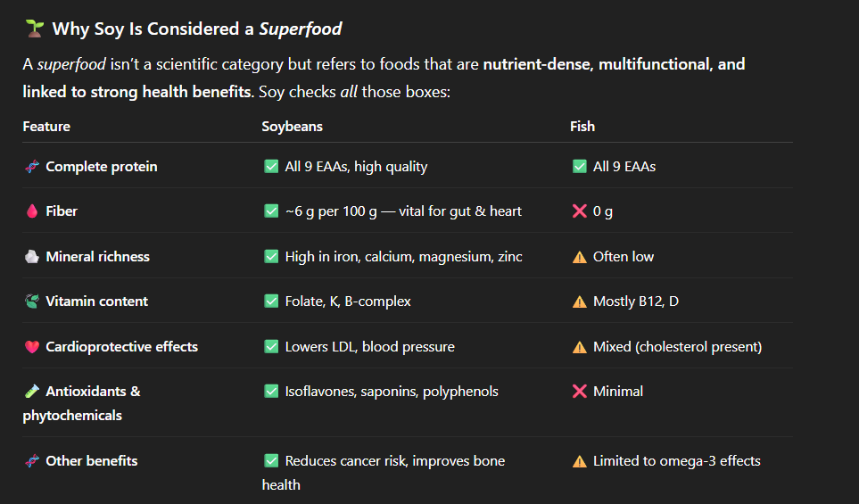
Task: Click the Feature column header
Action: click(x=46, y=127)
